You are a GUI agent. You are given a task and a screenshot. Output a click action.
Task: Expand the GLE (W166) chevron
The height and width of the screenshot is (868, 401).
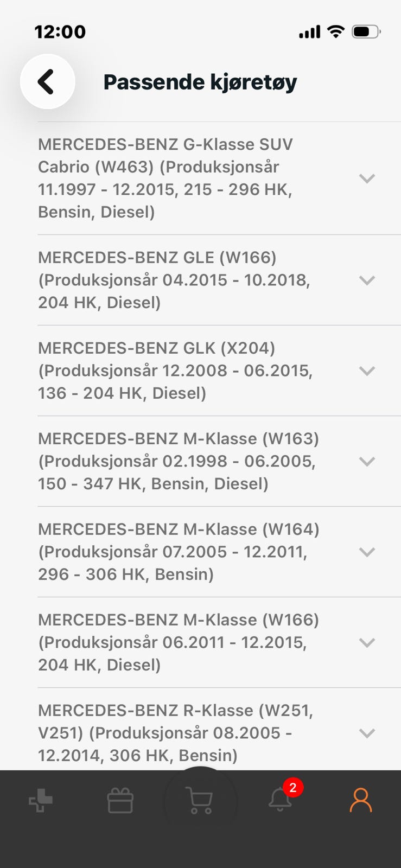click(x=367, y=280)
